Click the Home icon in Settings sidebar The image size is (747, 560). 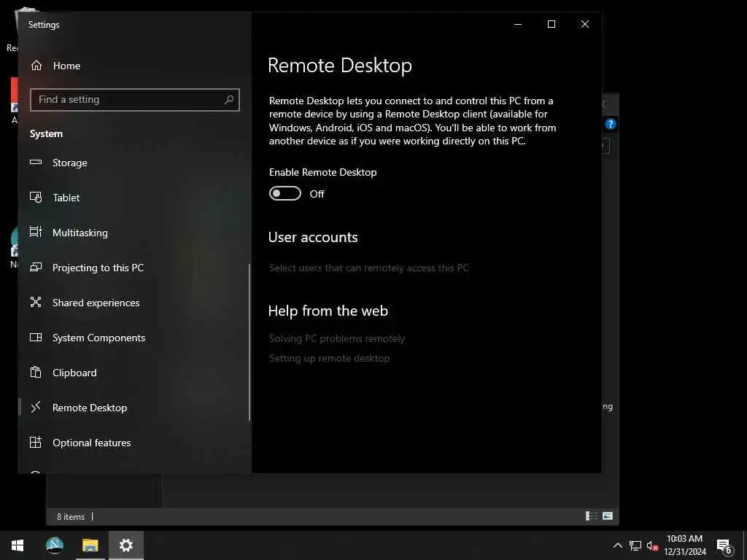(36, 66)
